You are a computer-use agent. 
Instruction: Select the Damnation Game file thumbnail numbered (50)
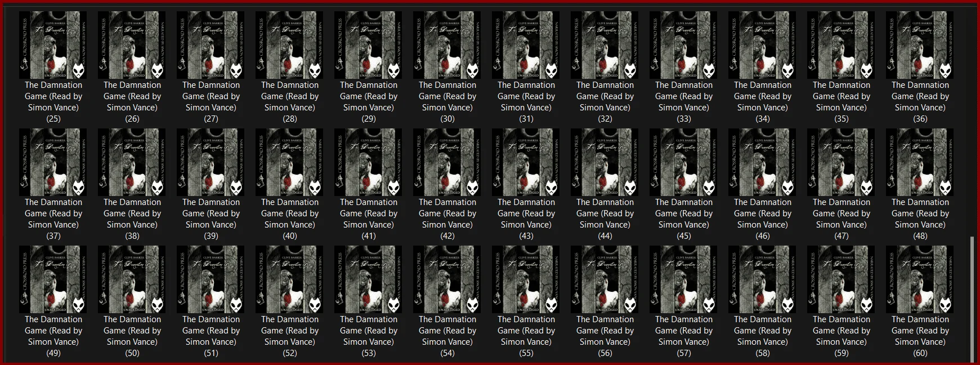[x=132, y=279]
